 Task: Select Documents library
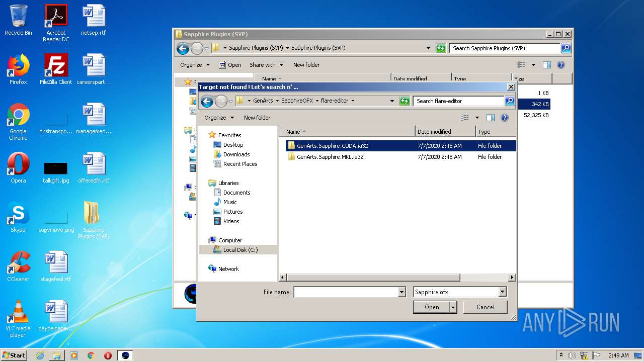pyautogui.click(x=237, y=193)
